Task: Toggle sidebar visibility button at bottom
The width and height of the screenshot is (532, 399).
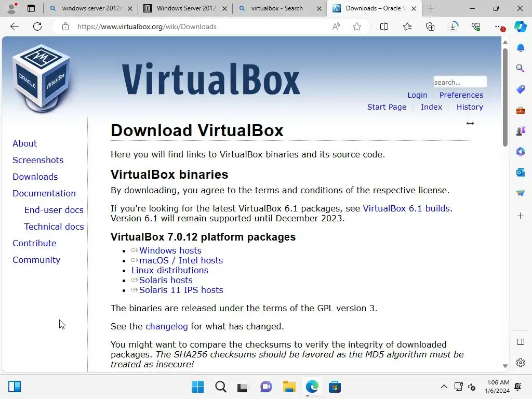Action: (521, 342)
